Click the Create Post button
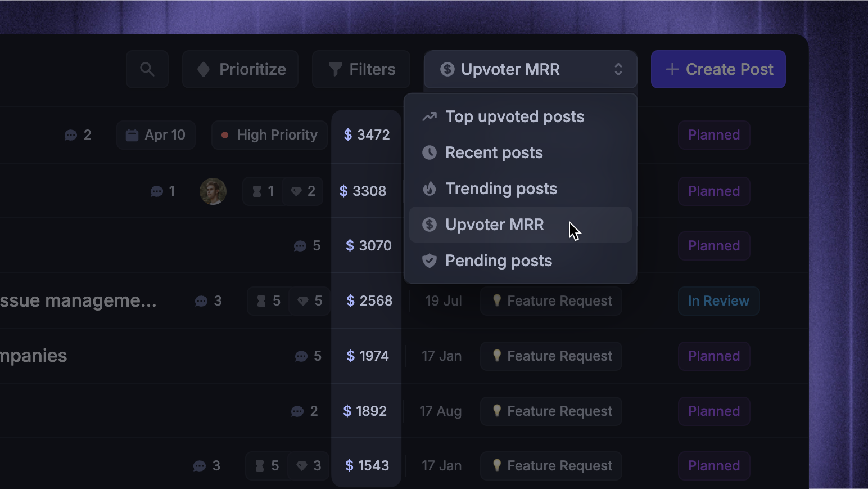Image resolution: width=868 pixels, height=489 pixels. coord(718,69)
